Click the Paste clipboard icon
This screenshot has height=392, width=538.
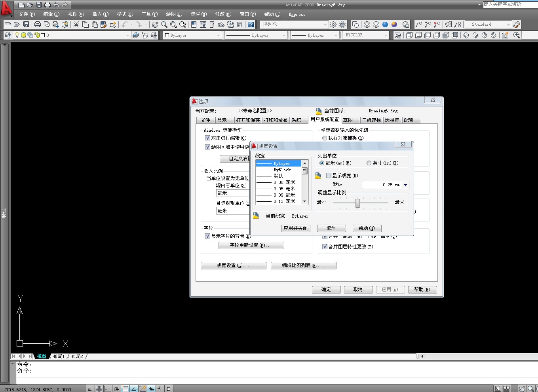pos(95,25)
